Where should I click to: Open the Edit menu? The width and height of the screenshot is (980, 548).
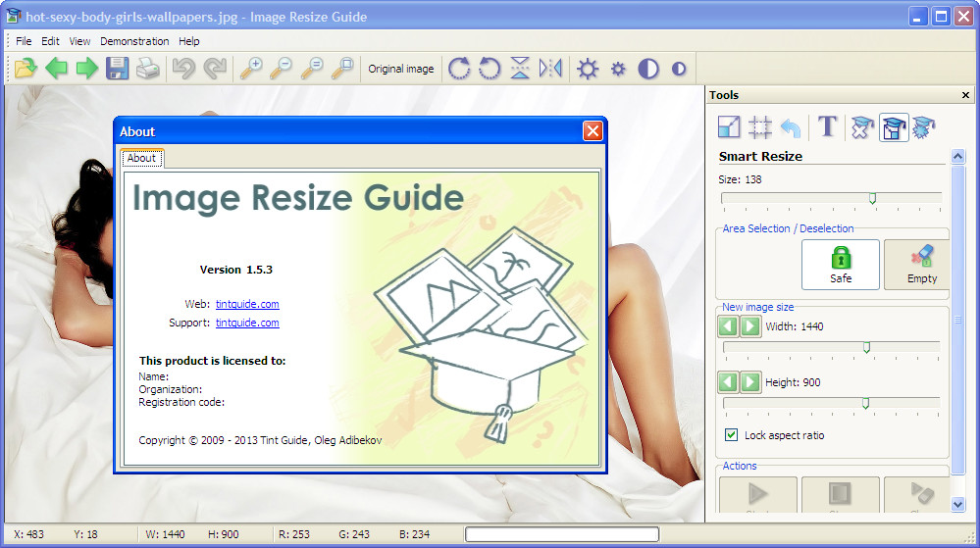[x=50, y=41]
